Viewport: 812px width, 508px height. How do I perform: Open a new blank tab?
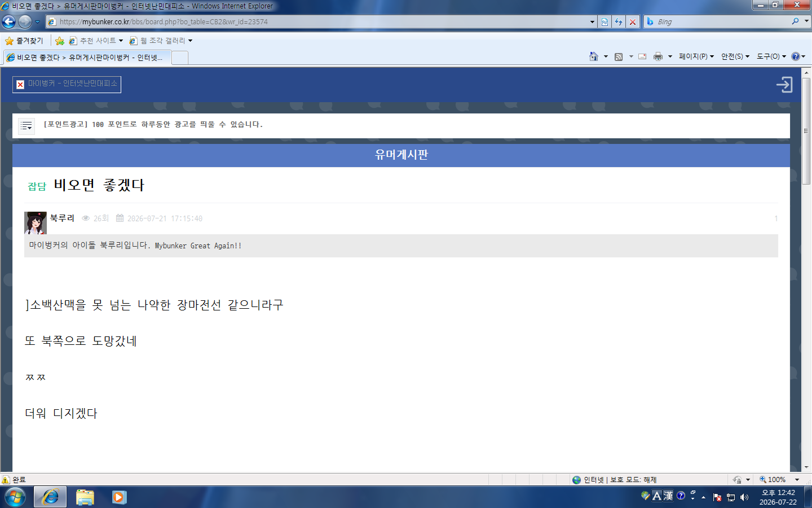click(180, 58)
